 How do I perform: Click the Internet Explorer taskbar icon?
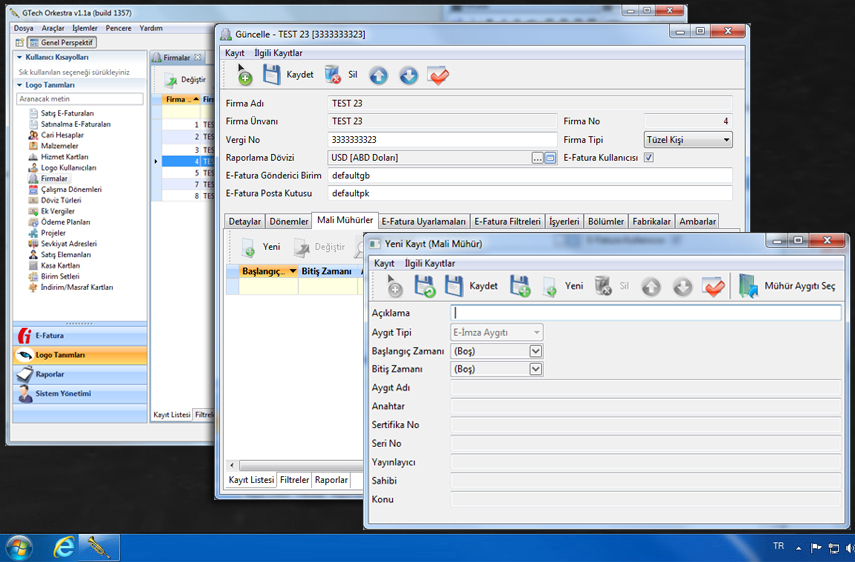coord(64,547)
